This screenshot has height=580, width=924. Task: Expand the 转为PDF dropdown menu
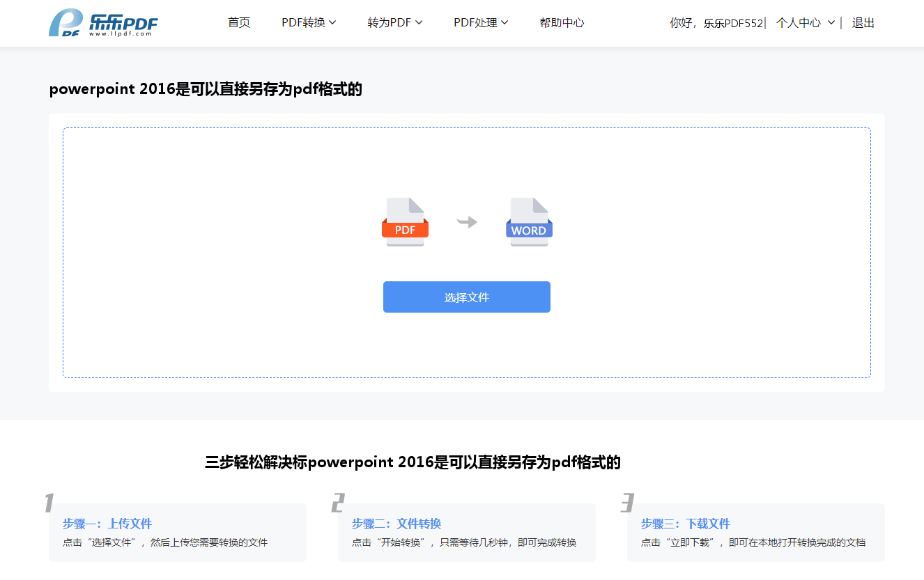click(395, 23)
